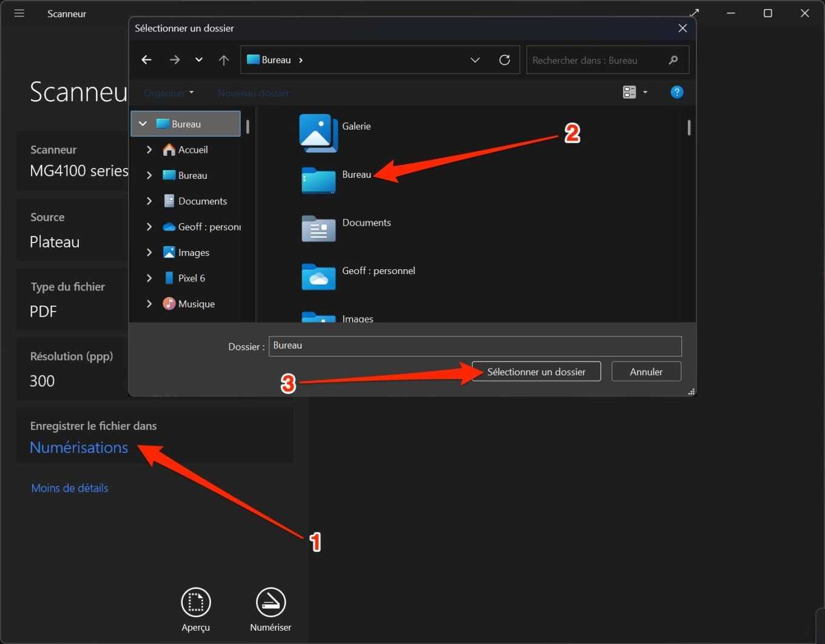The image size is (825, 644).
Task: Click the Aperçu preview icon
Action: [196, 602]
